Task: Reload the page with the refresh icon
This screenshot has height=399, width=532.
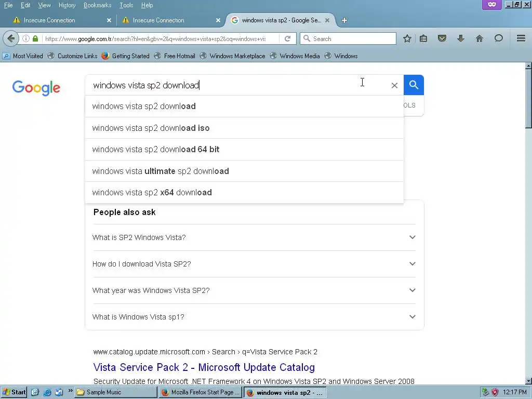Action: coord(288,38)
